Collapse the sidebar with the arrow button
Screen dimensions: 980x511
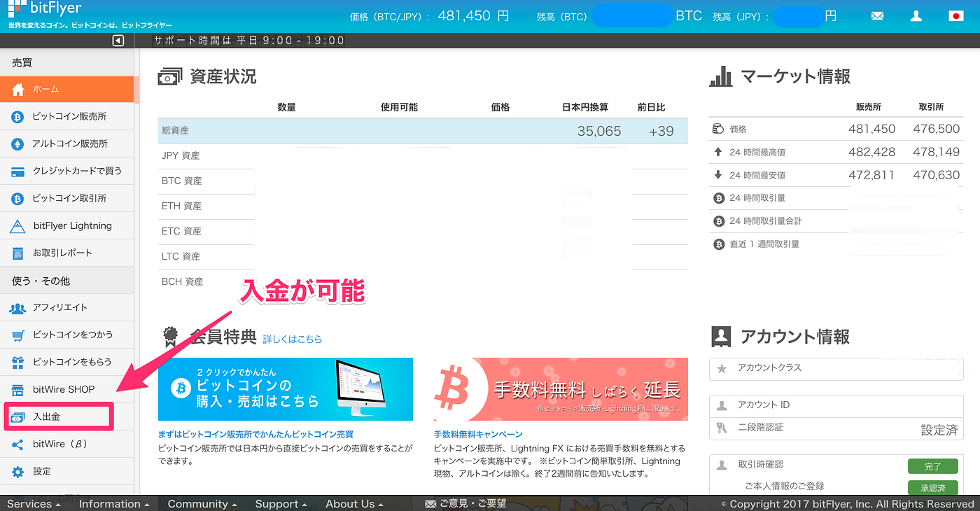tap(118, 41)
